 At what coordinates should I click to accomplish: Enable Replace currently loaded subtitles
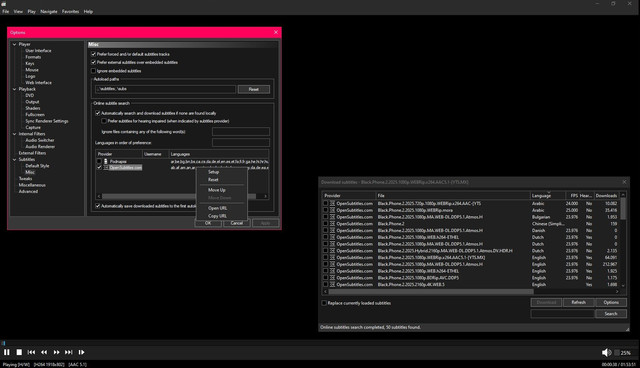tap(324, 303)
